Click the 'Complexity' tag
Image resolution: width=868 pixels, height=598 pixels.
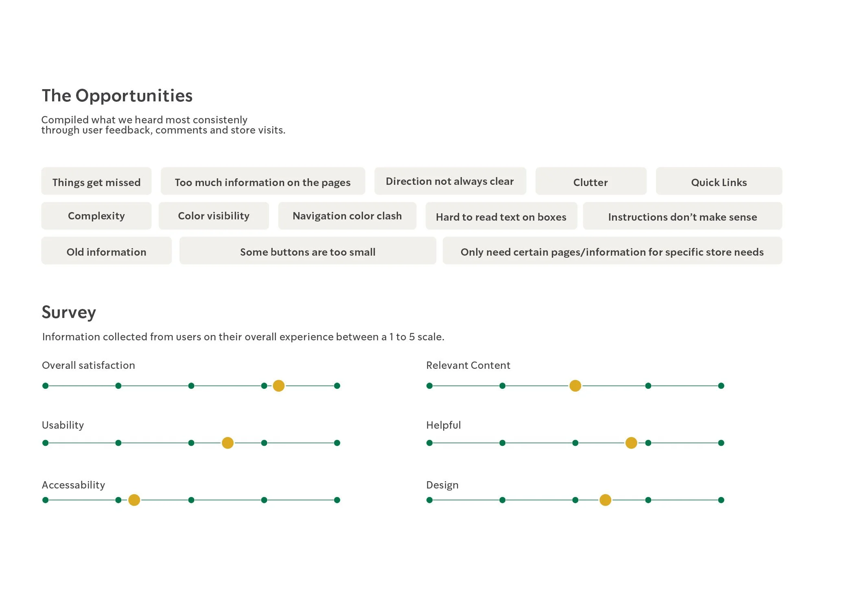tap(96, 216)
